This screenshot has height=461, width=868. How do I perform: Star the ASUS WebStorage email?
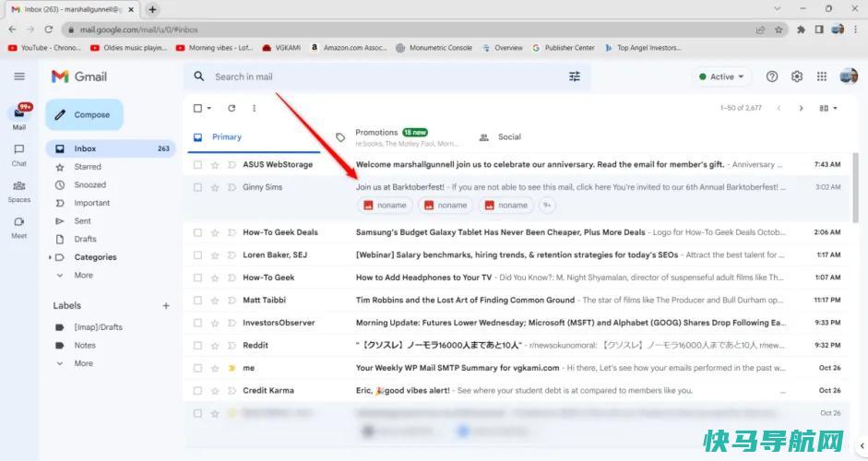click(x=215, y=164)
